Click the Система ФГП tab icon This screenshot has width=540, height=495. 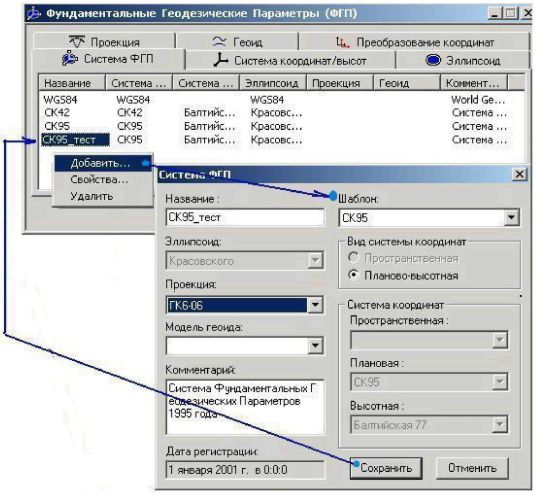[70, 58]
